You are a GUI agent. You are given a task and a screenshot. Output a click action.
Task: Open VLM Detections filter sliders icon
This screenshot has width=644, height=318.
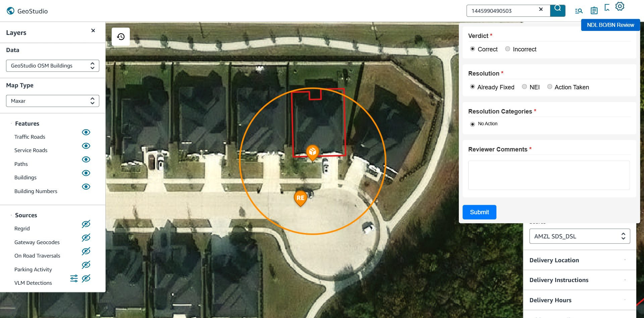click(x=74, y=278)
